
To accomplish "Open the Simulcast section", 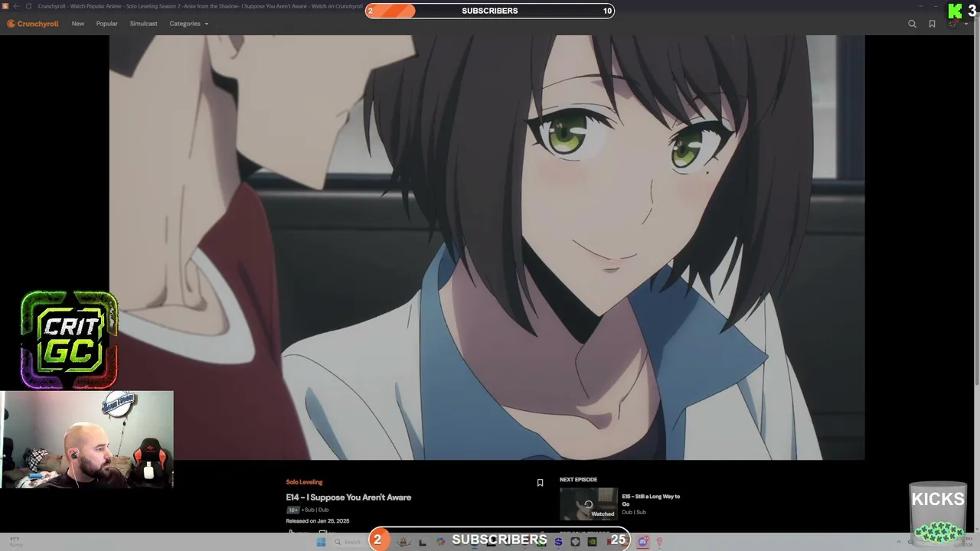I will pyautogui.click(x=143, y=24).
